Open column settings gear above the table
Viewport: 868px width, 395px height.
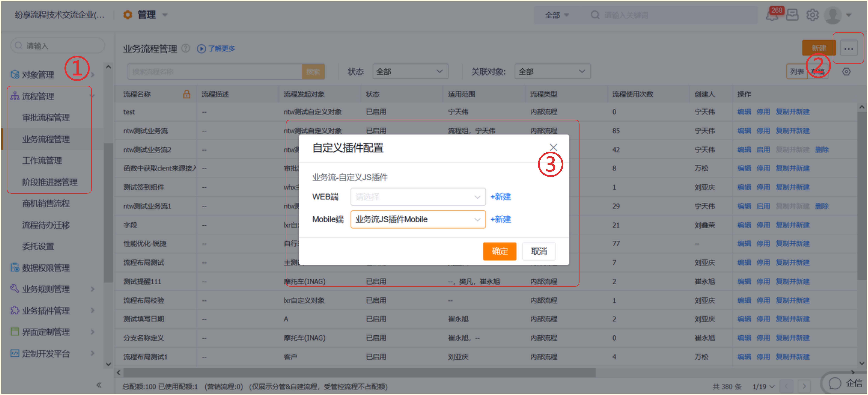[x=846, y=72]
